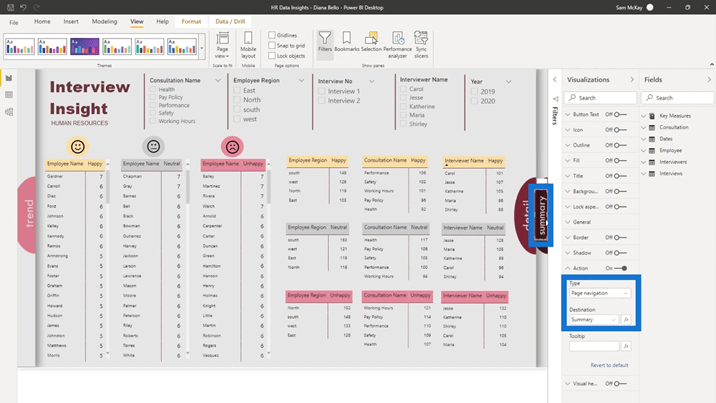The height and width of the screenshot is (403, 716).
Task: Click Revert to default link
Action: 609,365
